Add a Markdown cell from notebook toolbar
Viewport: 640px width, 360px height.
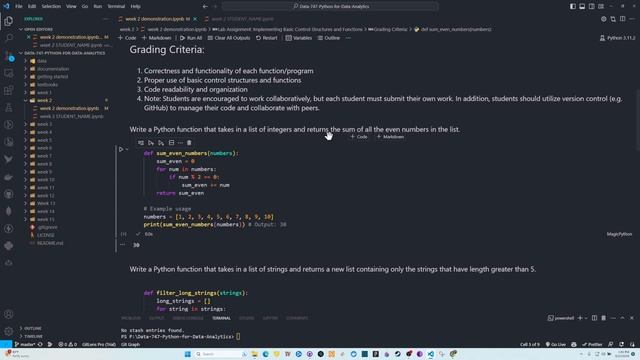pyautogui.click(x=156, y=38)
